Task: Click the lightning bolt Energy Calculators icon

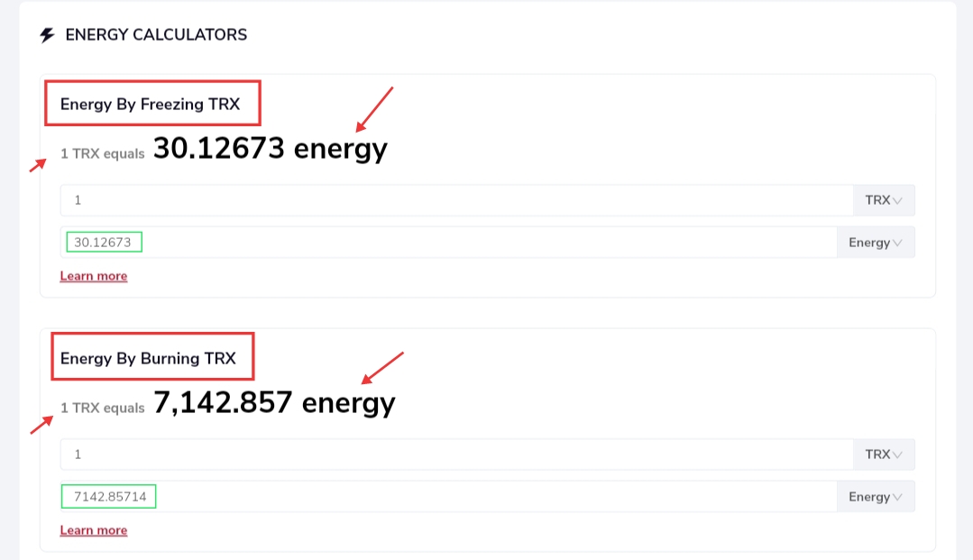Action: [47, 35]
